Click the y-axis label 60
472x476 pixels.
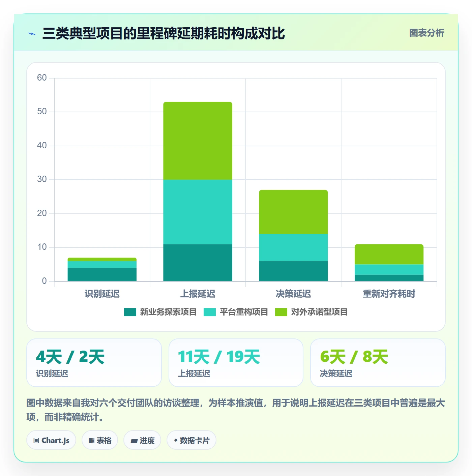(x=42, y=78)
